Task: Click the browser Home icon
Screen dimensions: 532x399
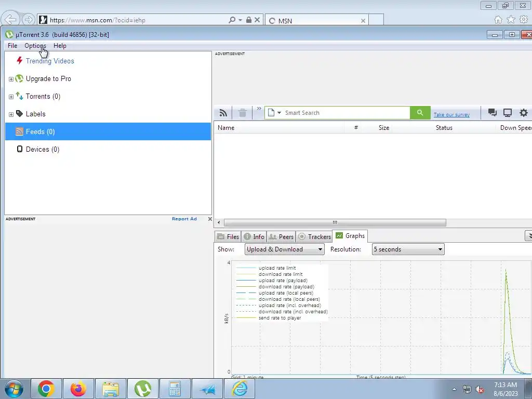Action: click(498, 20)
